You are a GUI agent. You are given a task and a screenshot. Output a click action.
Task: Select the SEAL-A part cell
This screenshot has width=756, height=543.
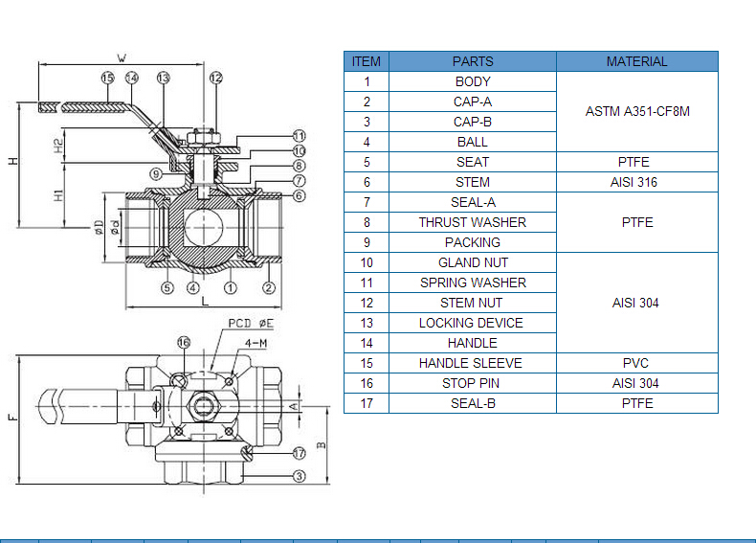(473, 202)
